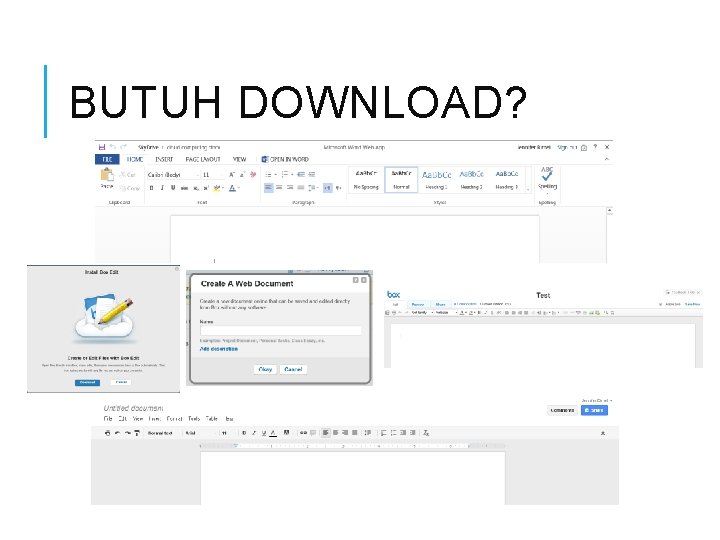Click the Comments button in Google Docs
720x540 pixels.
coord(562,410)
